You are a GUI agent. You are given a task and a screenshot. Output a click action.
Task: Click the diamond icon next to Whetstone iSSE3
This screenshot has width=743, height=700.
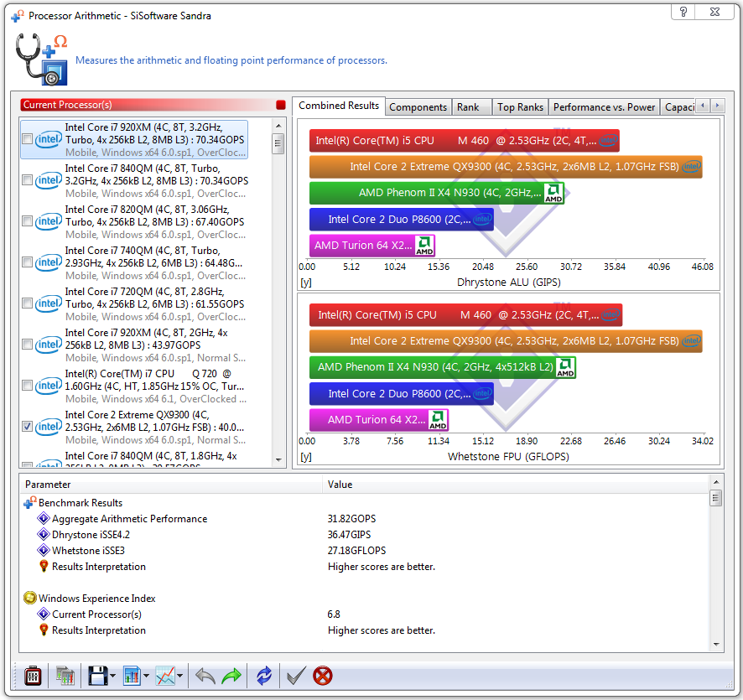pyautogui.click(x=43, y=550)
